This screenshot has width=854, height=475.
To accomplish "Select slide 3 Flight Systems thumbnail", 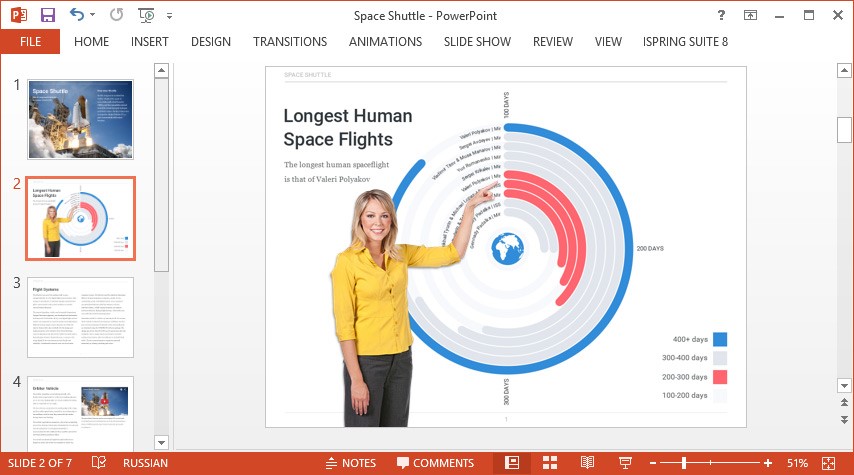I will [x=80, y=317].
